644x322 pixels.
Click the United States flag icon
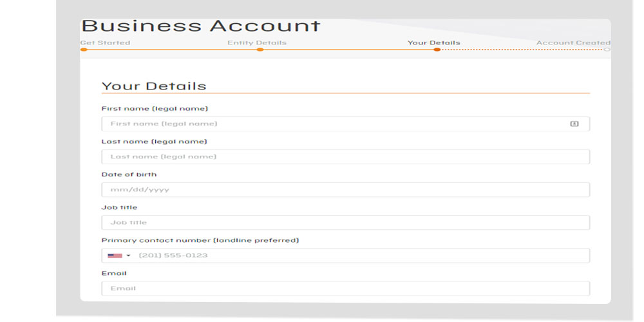pyautogui.click(x=115, y=256)
